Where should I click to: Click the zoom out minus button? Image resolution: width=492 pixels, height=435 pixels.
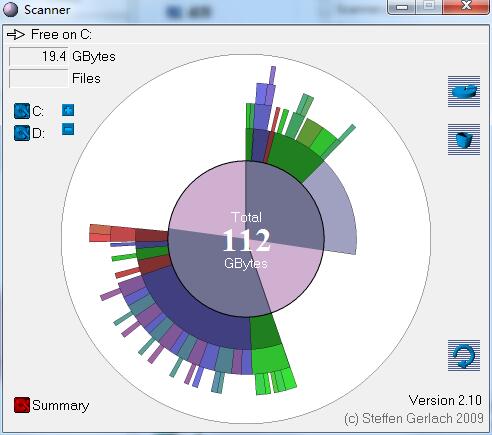68,129
